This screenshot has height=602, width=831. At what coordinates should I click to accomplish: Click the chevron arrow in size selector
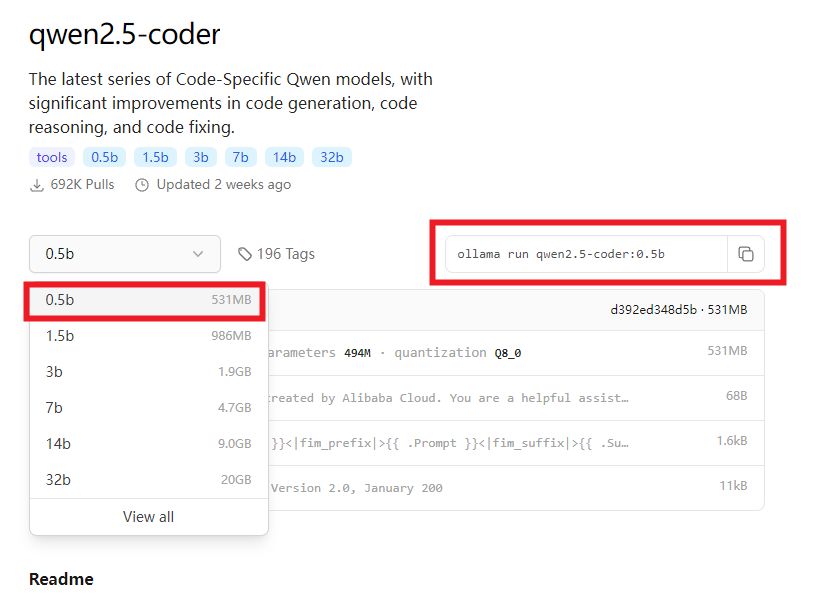[x=198, y=254]
